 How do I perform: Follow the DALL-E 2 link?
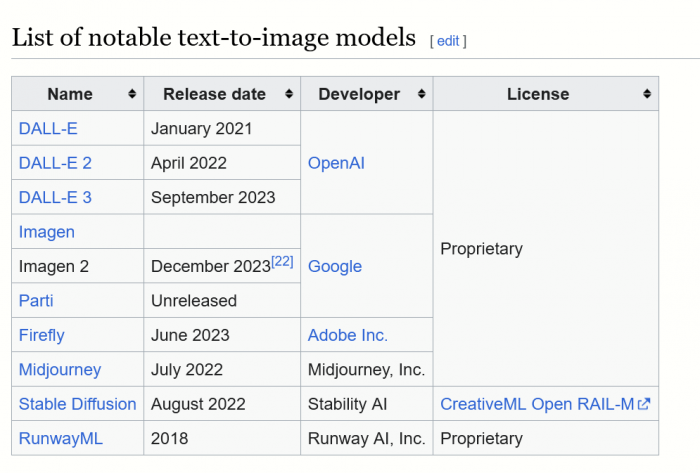(55, 163)
